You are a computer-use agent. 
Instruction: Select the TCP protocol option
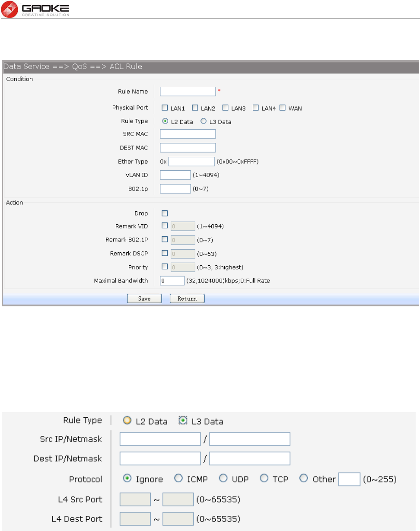[x=264, y=479]
